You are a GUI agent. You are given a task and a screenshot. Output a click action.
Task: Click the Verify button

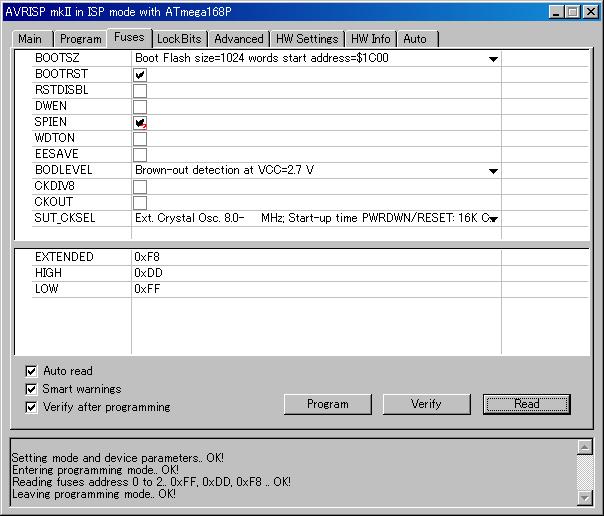coord(426,404)
